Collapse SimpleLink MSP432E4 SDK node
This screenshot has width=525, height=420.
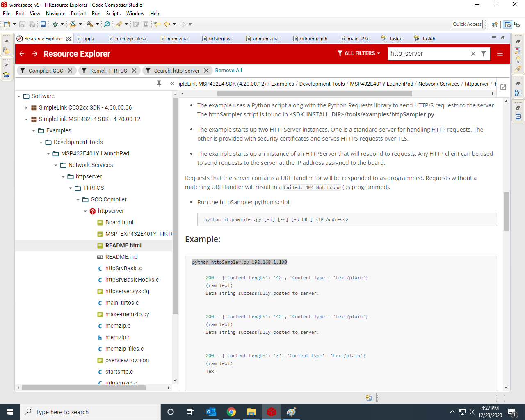pos(26,119)
